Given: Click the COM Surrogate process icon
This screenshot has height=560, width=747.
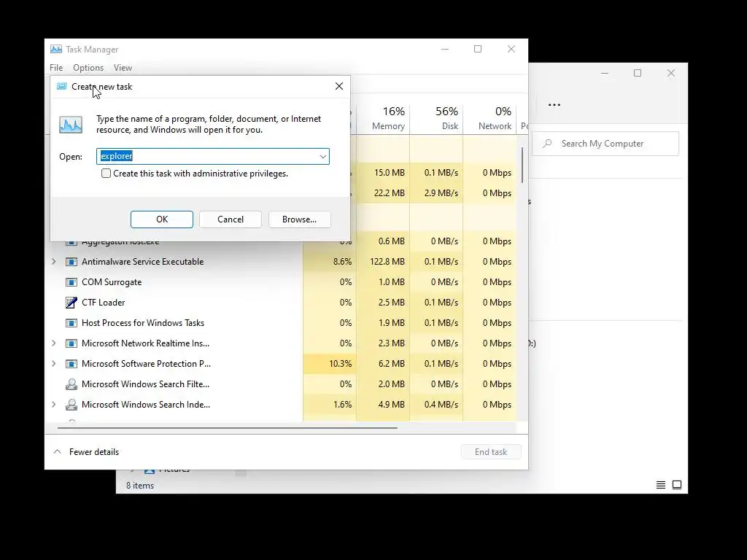Looking at the screenshot, I should click(71, 282).
